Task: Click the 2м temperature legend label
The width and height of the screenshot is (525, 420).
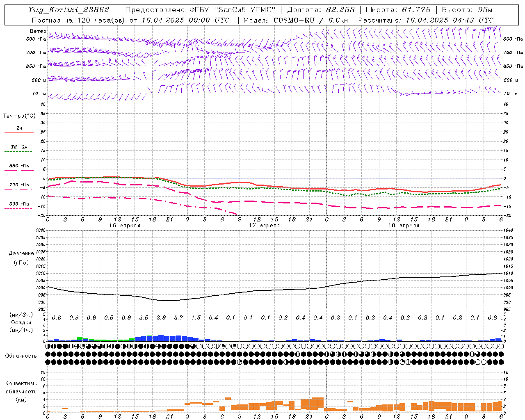Action: (19, 128)
